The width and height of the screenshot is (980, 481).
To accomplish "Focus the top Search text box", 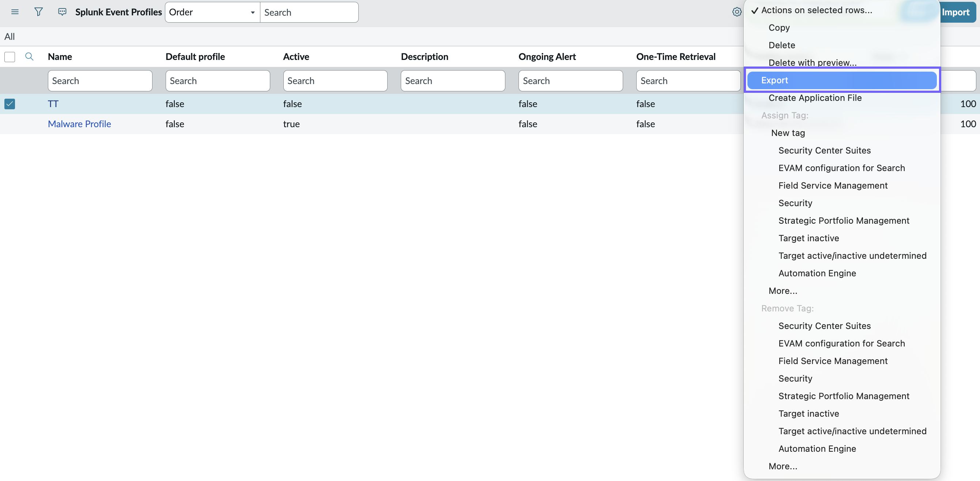I will coord(309,12).
